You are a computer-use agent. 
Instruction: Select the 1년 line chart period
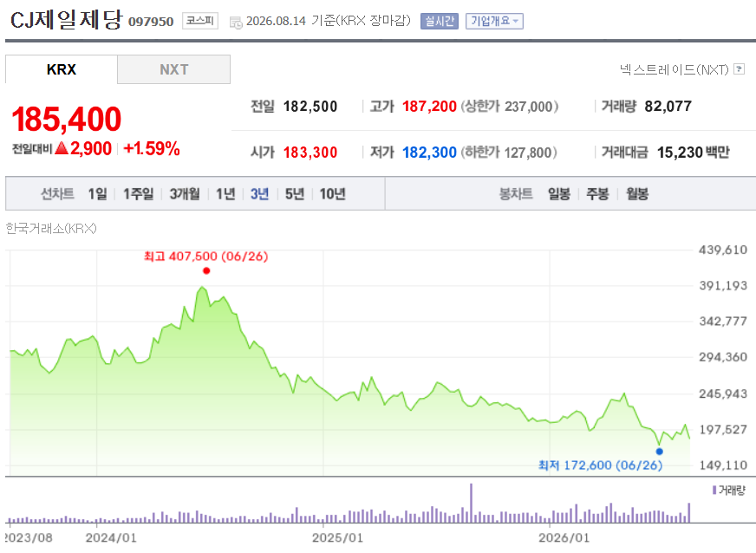click(x=225, y=194)
